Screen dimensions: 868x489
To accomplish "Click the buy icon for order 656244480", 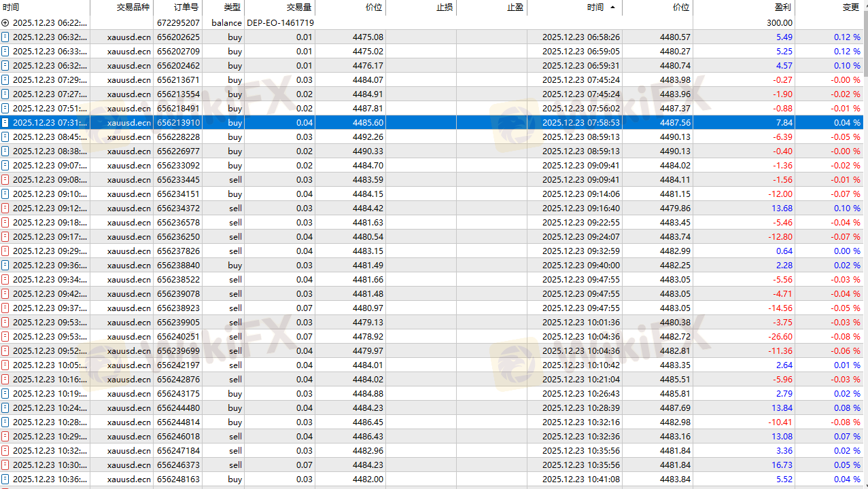I will click(x=5, y=407).
